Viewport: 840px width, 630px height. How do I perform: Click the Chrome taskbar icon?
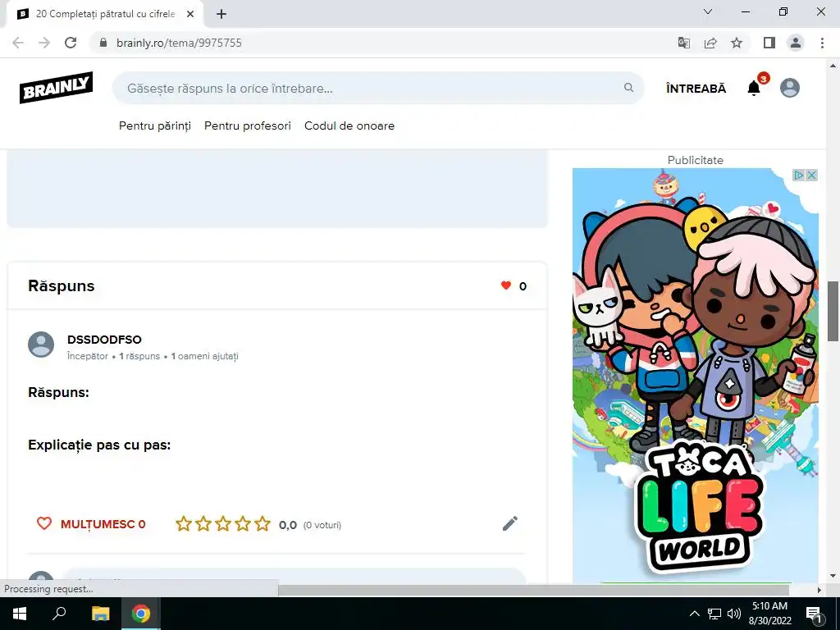pyautogui.click(x=141, y=614)
